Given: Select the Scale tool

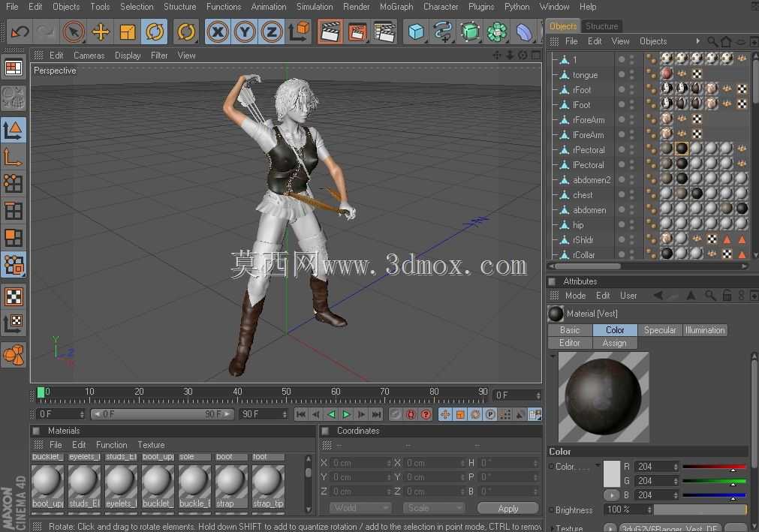Looking at the screenshot, I should (x=128, y=32).
